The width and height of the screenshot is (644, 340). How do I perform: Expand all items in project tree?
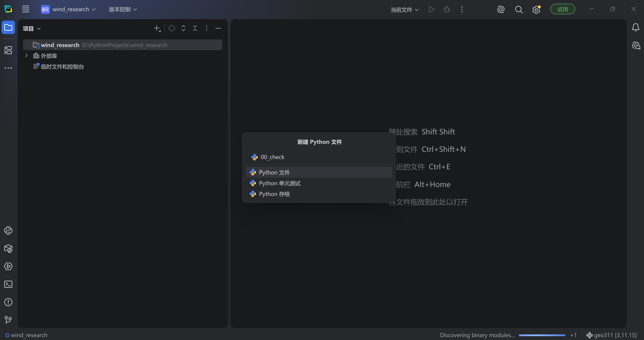[183, 28]
